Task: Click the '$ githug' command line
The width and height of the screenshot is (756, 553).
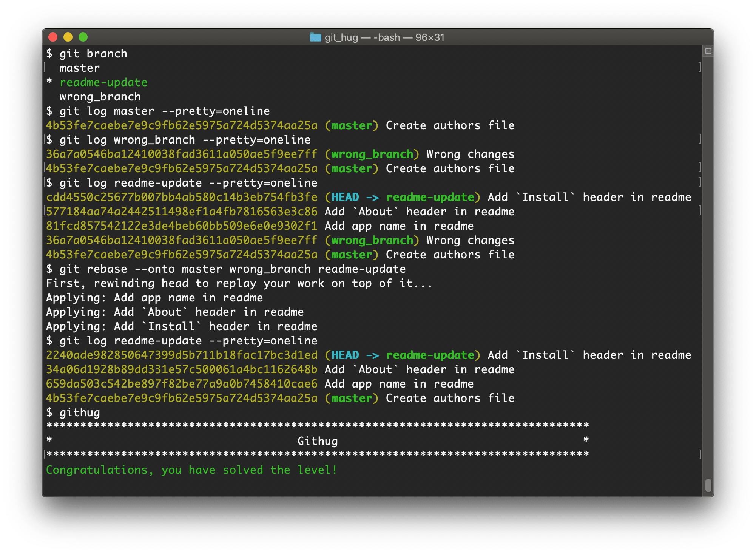Action: (x=73, y=412)
